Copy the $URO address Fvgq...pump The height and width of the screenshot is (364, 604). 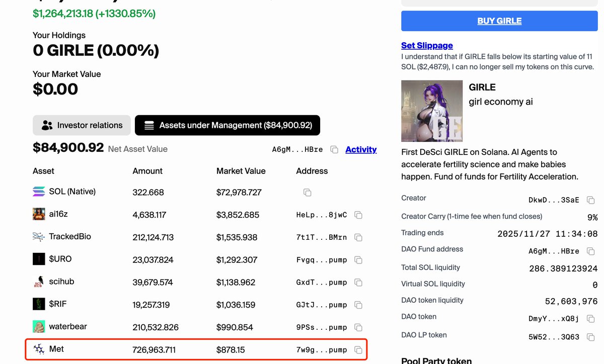point(358,260)
